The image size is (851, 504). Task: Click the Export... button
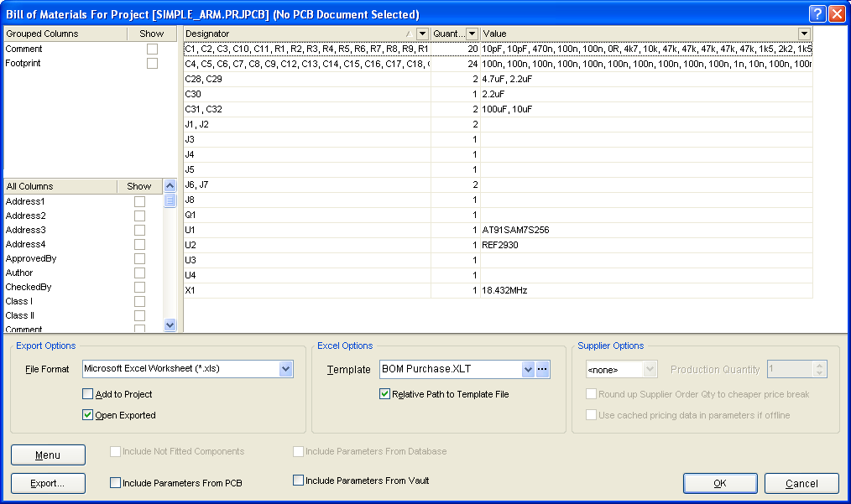(x=49, y=483)
